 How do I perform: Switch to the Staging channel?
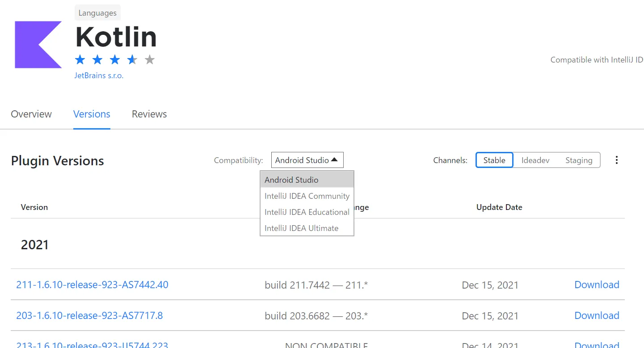coord(578,160)
